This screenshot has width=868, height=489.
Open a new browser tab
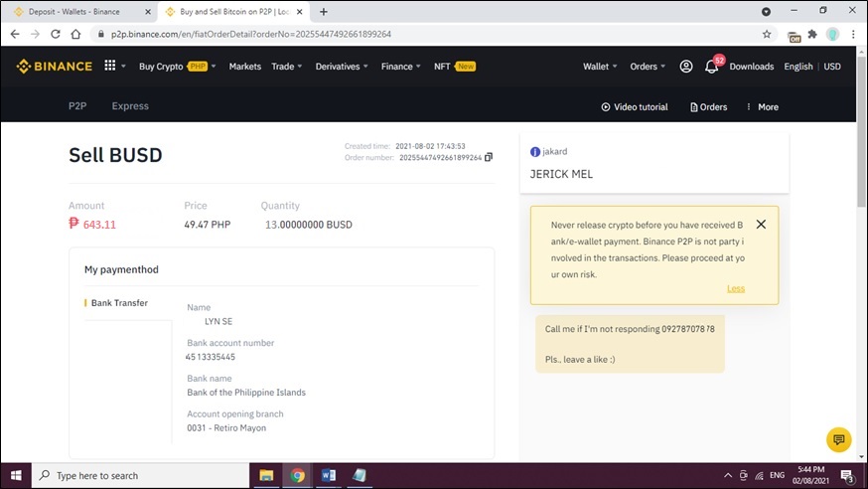coord(324,12)
